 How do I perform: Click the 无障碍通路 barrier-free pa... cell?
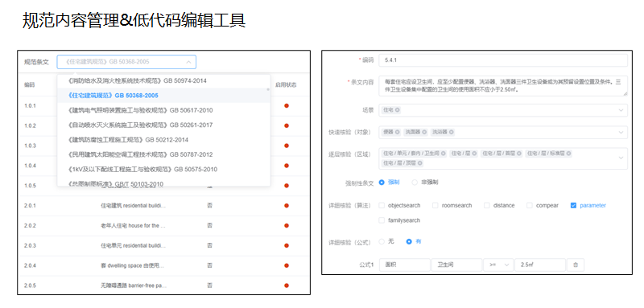[x=134, y=285]
